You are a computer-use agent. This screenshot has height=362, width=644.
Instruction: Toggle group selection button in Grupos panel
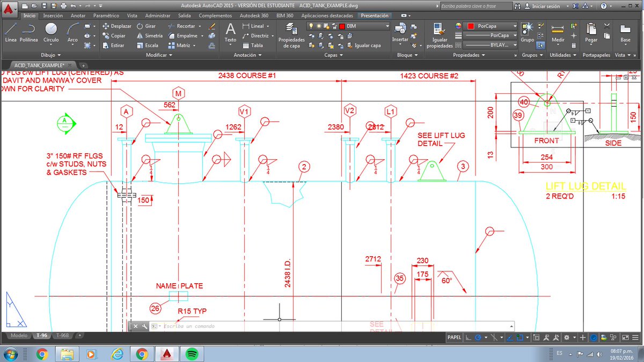tap(541, 46)
